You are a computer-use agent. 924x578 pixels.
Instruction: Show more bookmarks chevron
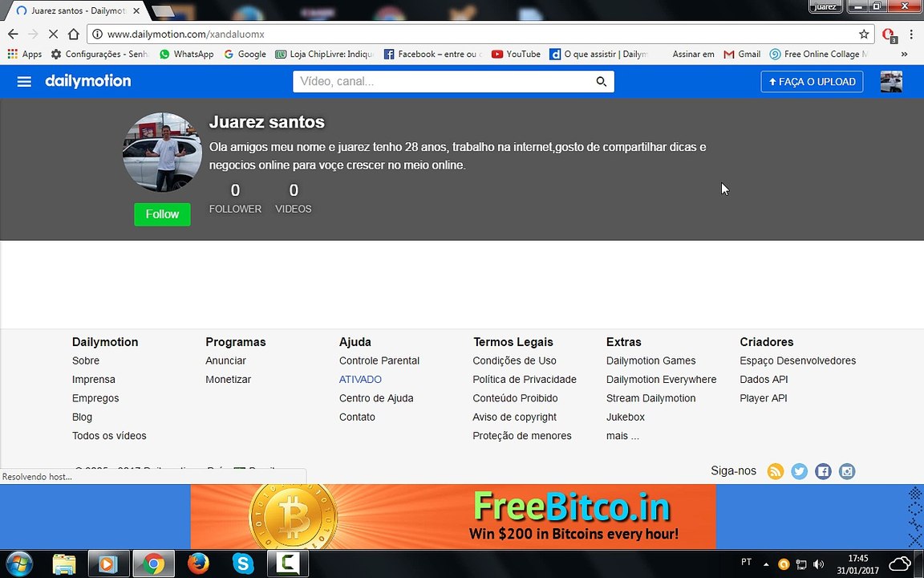point(904,54)
